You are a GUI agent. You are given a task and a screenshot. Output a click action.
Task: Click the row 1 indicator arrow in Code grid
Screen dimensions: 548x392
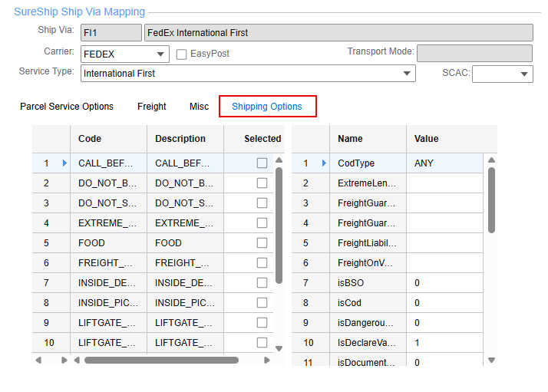click(x=64, y=163)
